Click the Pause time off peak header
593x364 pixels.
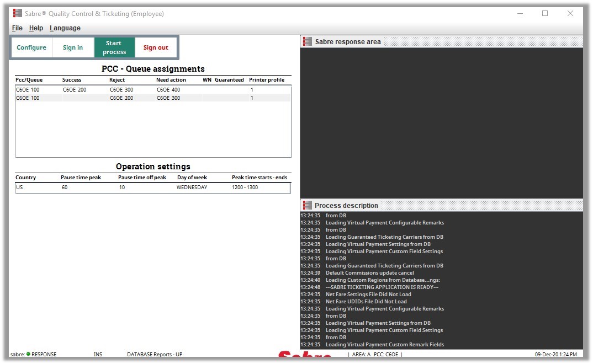click(x=142, y=178)
